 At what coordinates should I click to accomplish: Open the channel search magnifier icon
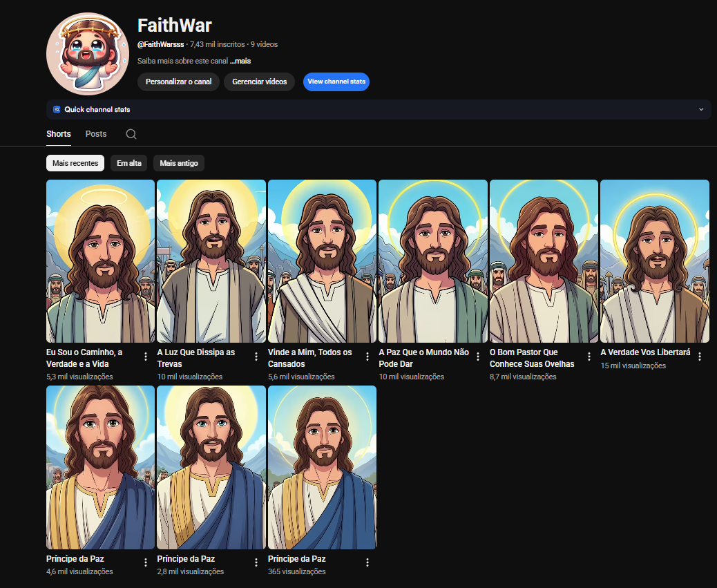131,134
